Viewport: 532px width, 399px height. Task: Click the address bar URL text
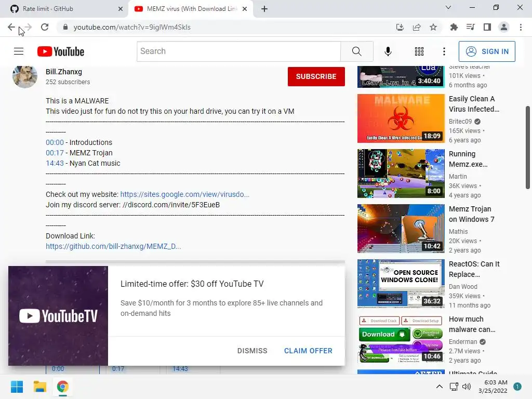point(132,27)
